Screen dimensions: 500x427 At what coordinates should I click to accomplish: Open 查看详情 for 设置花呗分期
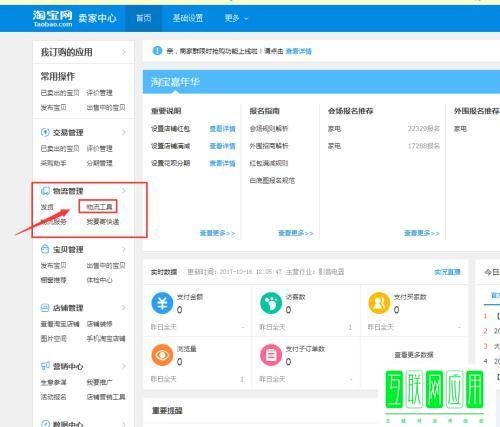222,163
